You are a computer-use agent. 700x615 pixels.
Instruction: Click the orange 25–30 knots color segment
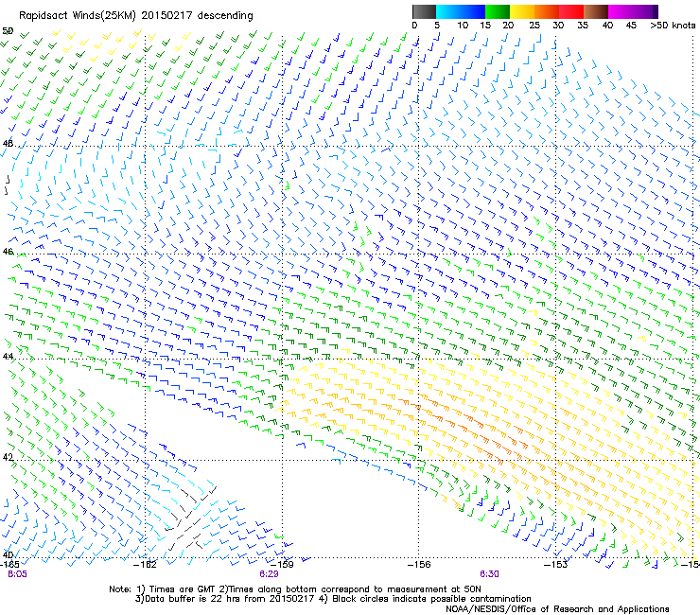547,11
